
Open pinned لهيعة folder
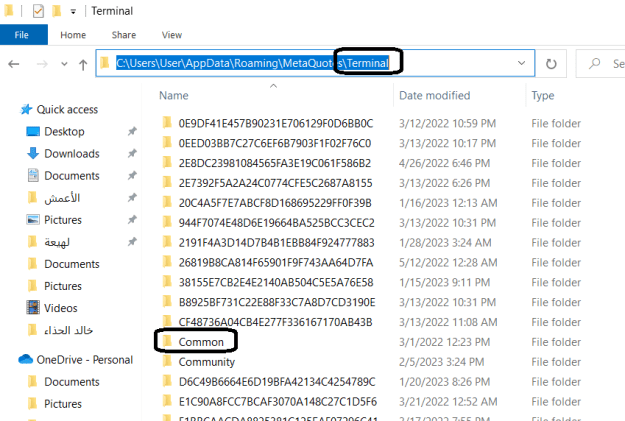coord(57,242)
